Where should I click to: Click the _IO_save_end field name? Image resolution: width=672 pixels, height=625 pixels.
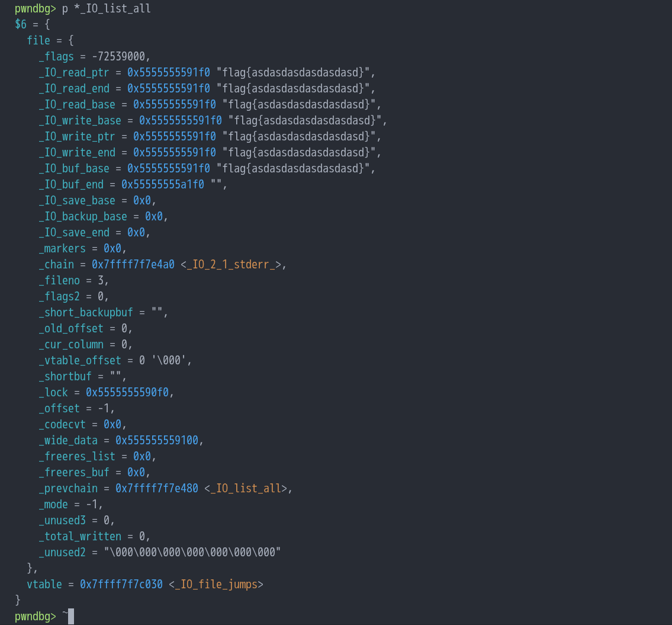(x=74, y=232)
